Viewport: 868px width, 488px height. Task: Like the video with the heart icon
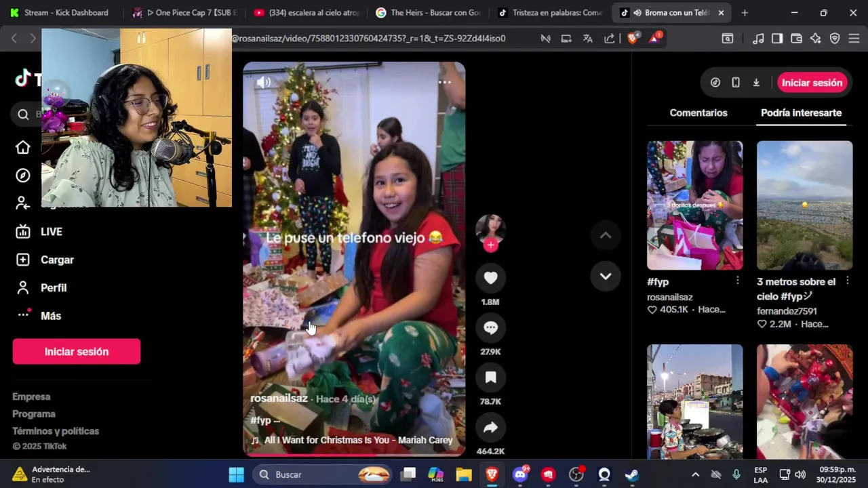click(x=490, y=278)
